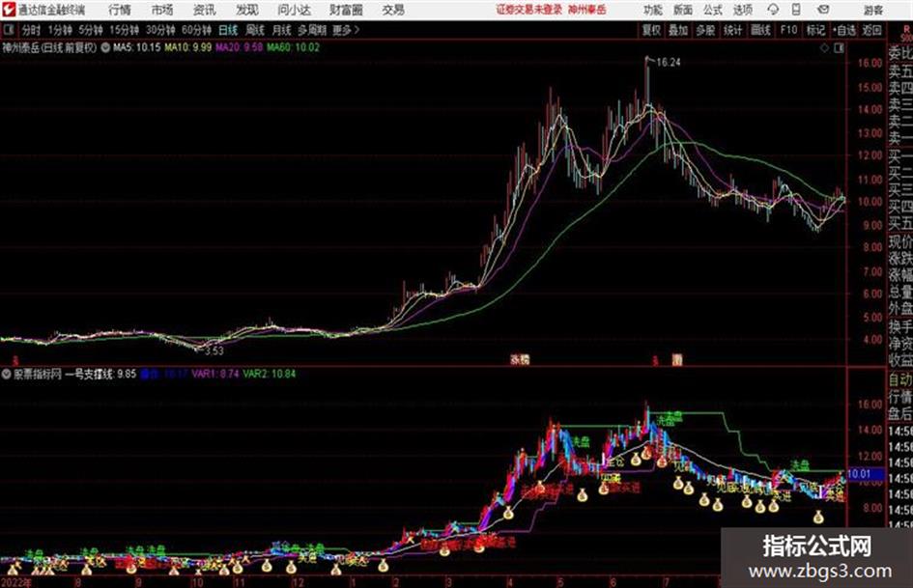This screenshot has height=588, width=913.
Task: Click the 画线 drawing toolbar button
Action: coord(761,30)
